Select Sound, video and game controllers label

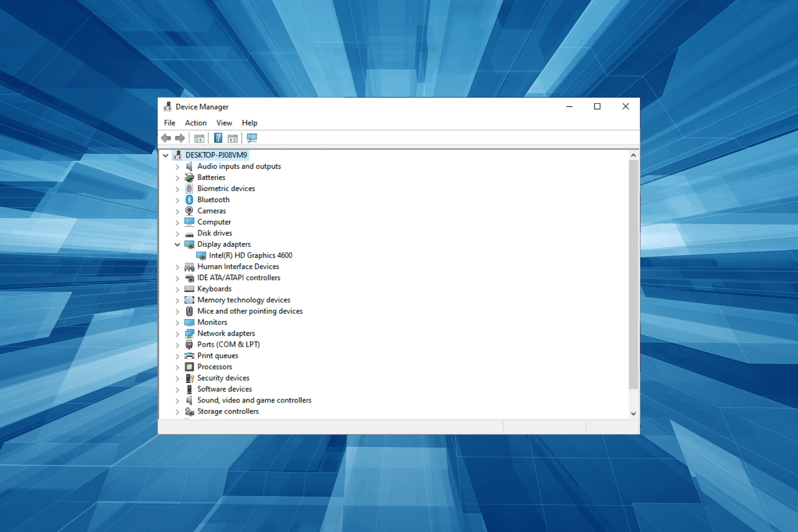tap(254, 400)
